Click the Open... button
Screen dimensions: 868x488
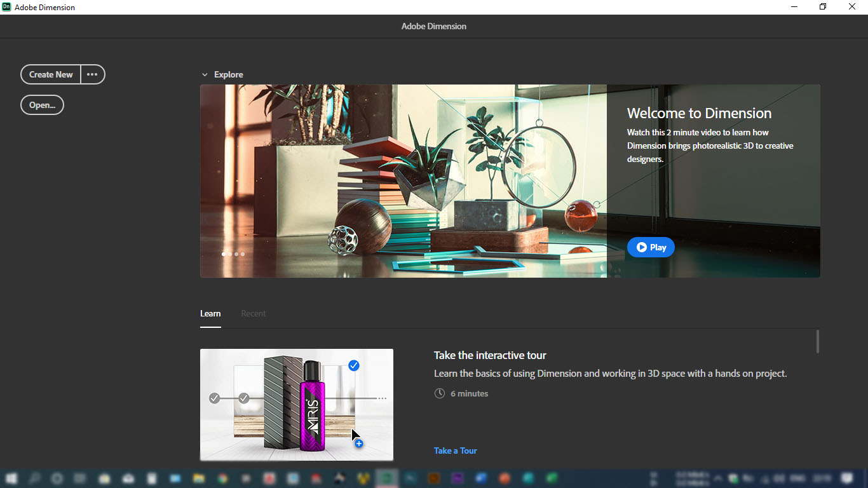tap(42, 105)
